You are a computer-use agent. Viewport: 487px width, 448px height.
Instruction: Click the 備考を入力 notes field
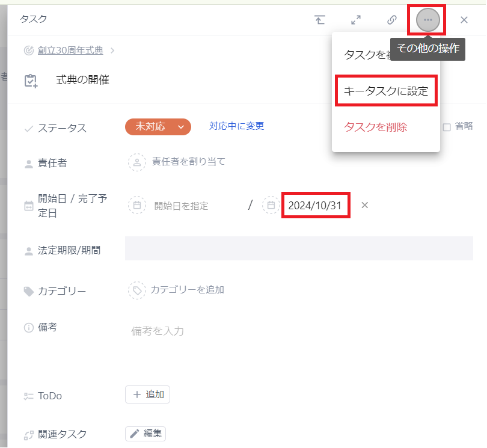158,331
